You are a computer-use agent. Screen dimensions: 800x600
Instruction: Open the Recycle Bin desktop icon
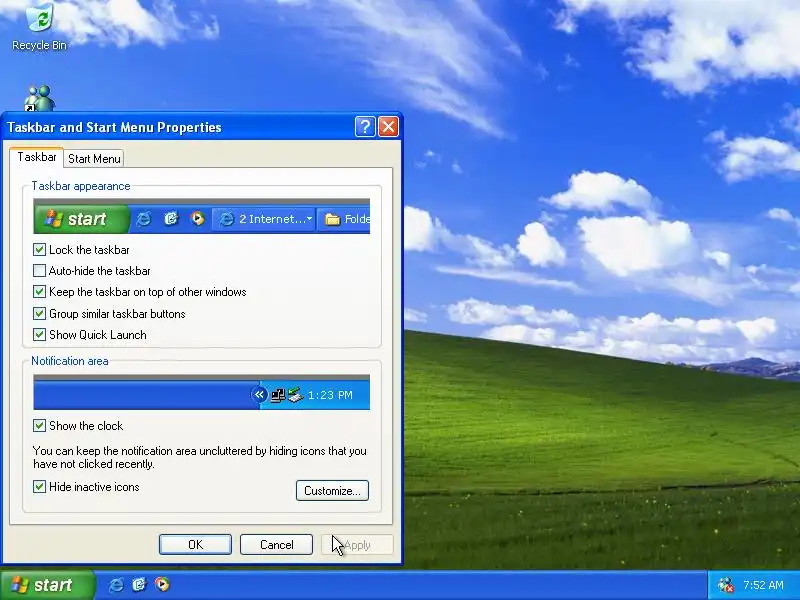[39, 27]
